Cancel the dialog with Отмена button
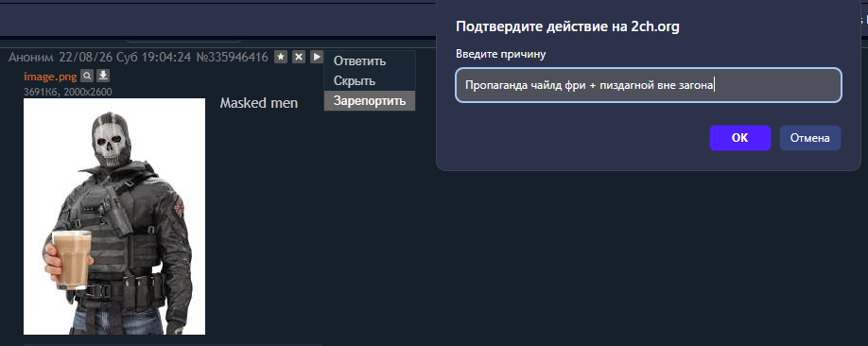Screen dimensions: 868x346 (810, 138)
